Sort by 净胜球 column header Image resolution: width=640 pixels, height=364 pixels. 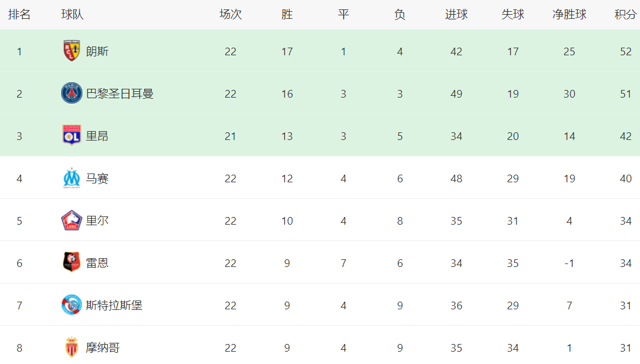pos(569,15)
